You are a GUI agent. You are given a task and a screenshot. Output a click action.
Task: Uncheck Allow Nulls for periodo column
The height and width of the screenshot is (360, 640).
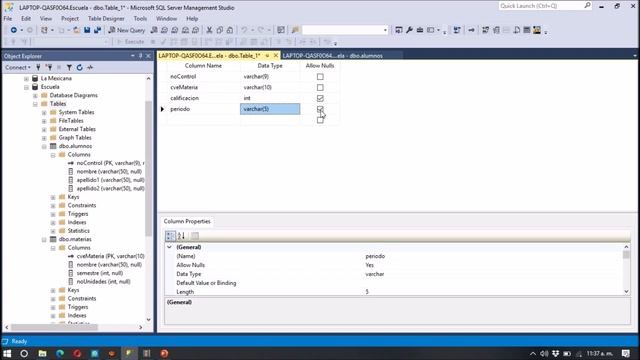click(x=320, y=109)
